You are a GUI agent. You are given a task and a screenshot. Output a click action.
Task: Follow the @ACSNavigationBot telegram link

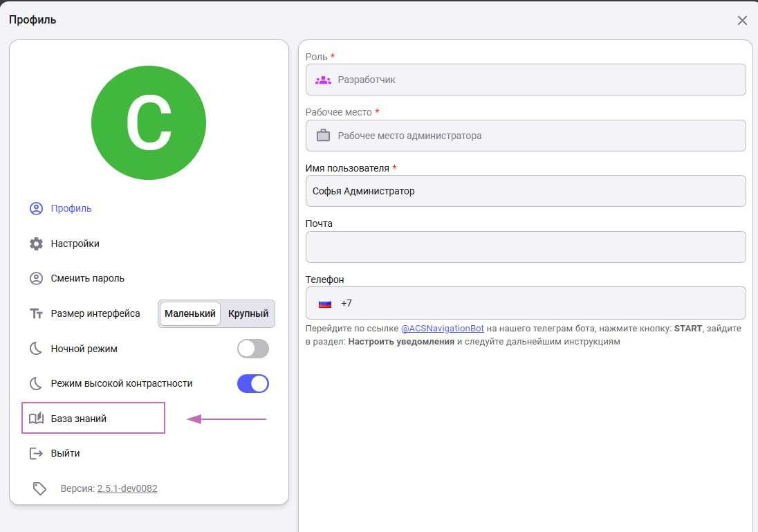[x=443, y=329]
